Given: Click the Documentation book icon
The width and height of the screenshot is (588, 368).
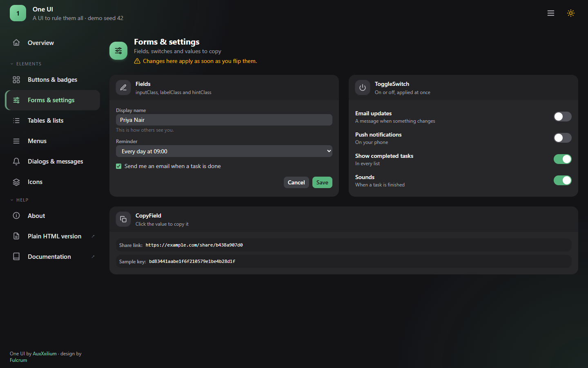Looking at the screenshot, I should pyautogui.click(x=16, y=256).
